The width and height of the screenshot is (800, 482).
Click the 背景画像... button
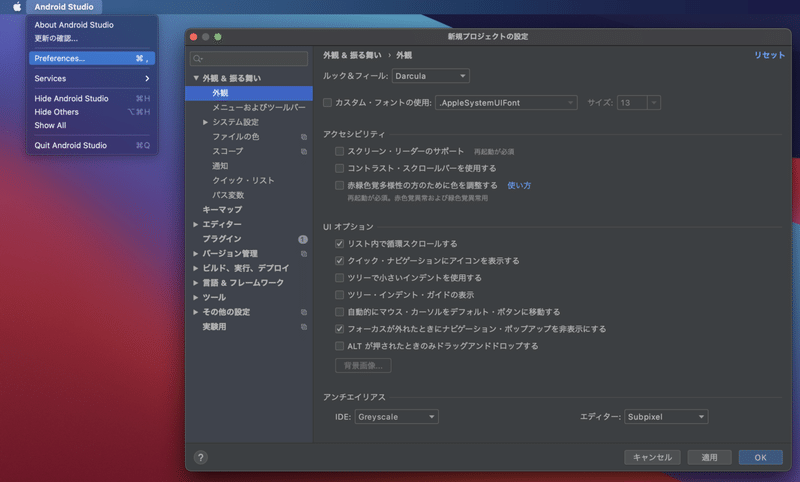tap(363, 366)
